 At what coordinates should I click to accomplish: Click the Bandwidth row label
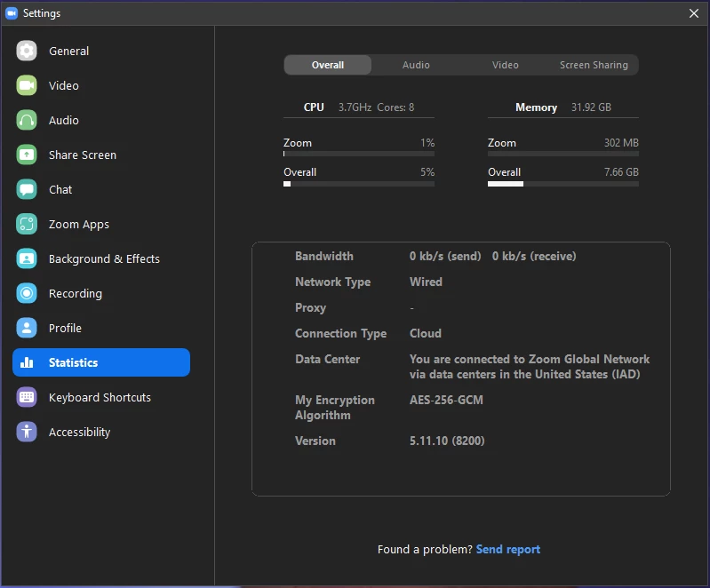pyautogui.click(x=324, y=256)
